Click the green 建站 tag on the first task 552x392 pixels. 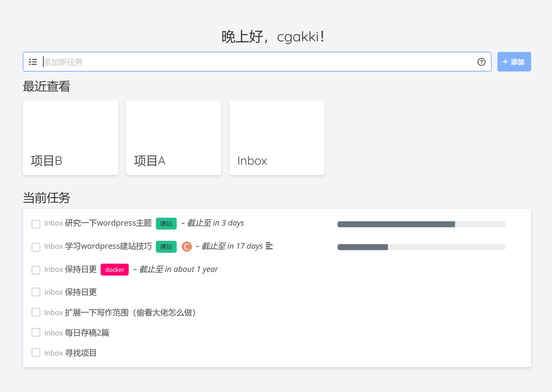166,223
